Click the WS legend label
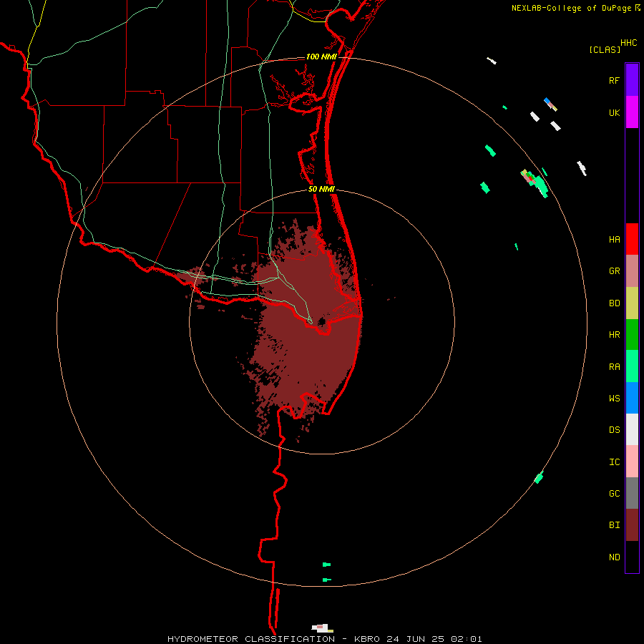The image size is (644, 644). coord(614,398)
